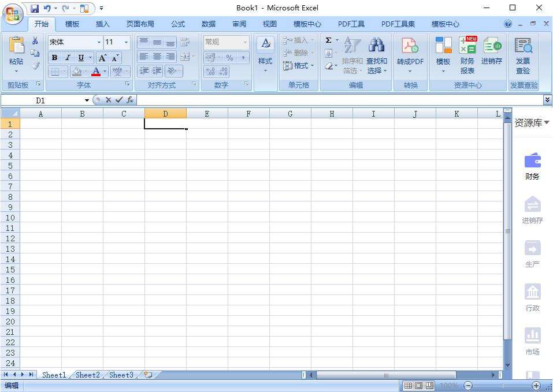This screenshot has width=553, height=392.
Task: Toggle underline formatting
Action: coord(81,58)
